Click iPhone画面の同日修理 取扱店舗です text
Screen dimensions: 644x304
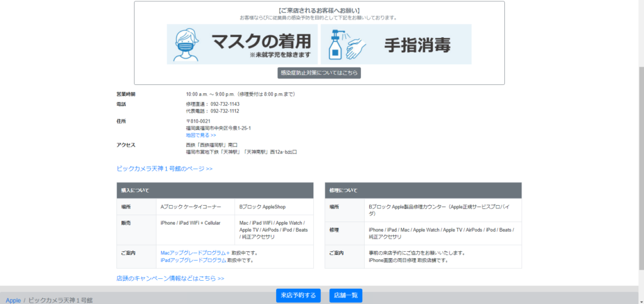408,260
